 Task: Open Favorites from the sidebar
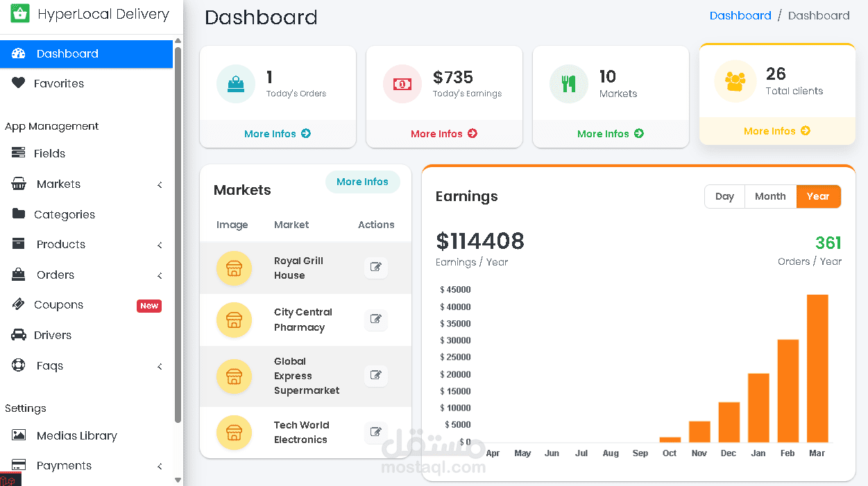coord(86,83)
